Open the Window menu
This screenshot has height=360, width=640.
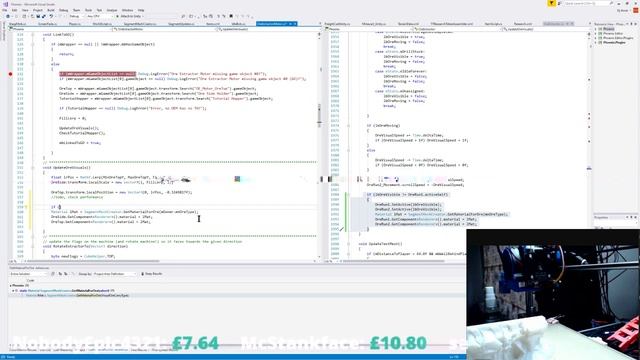tap(127, 10)
